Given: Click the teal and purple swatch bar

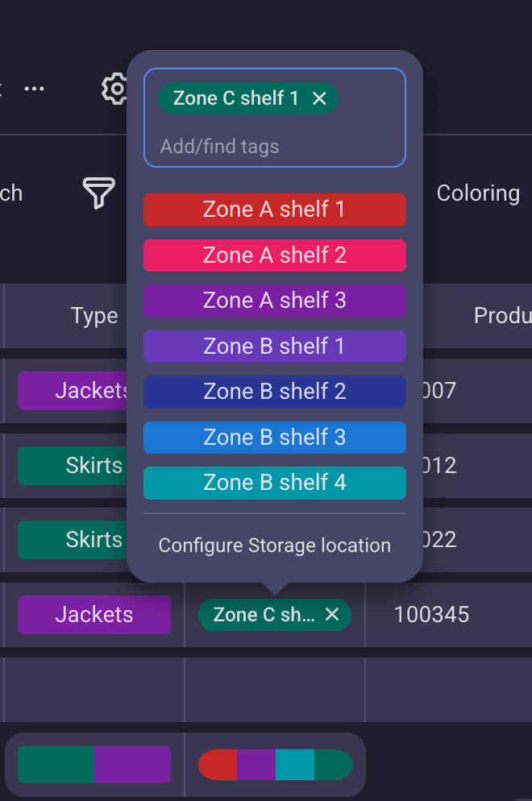Looking at the screenshot, I should [94, 764].
